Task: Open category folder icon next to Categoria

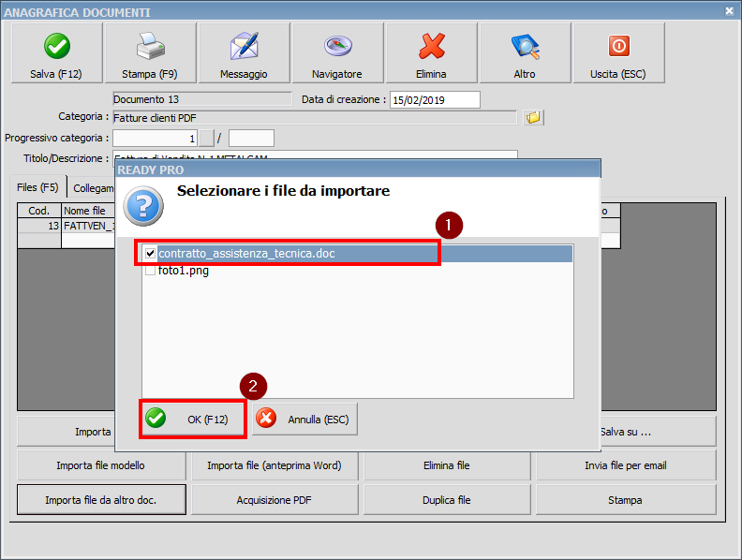Action: coord(533,118)
